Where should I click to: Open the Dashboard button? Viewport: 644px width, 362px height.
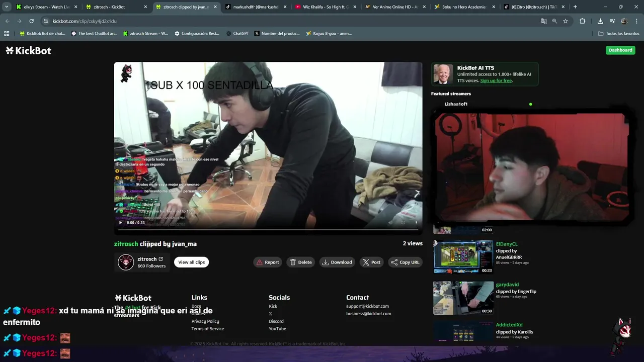[620, 50]
